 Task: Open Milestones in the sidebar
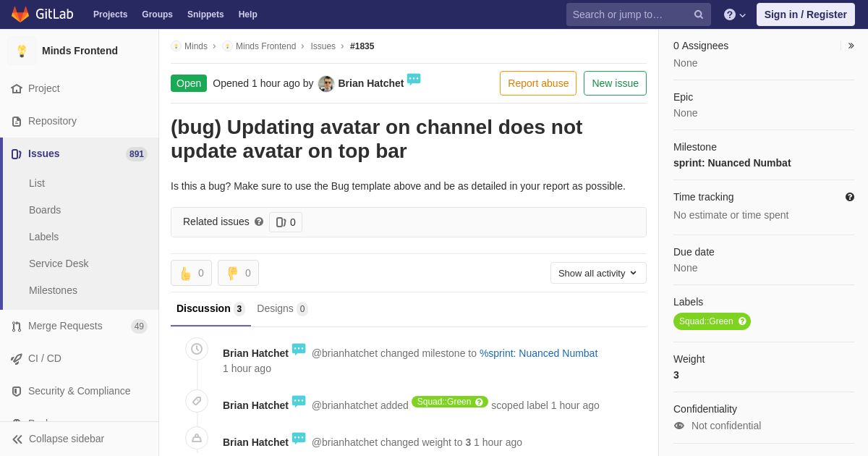click(x=53, y=290)
